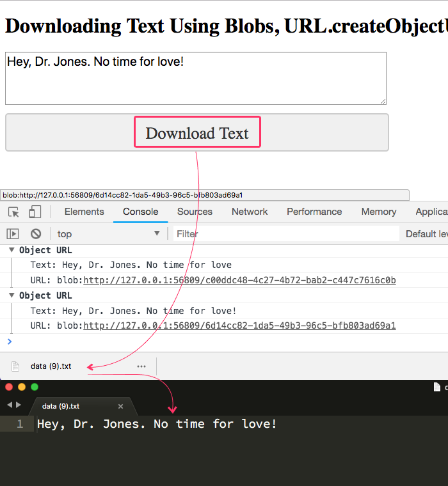
Task: Activate the inspect element picker icon
Action: point(13,212)
